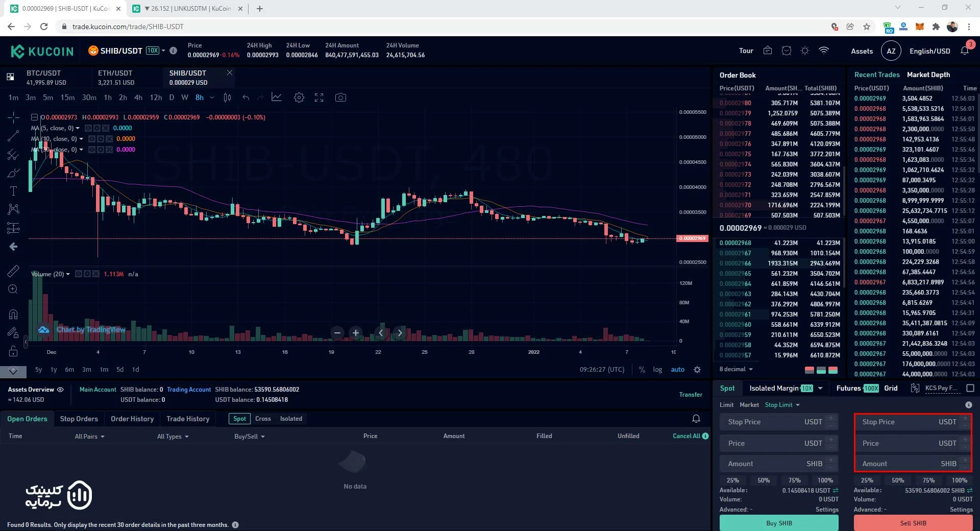Screen dimensions: 980x531
Task: Click Cancel All orders
Action: pos(687,436)
